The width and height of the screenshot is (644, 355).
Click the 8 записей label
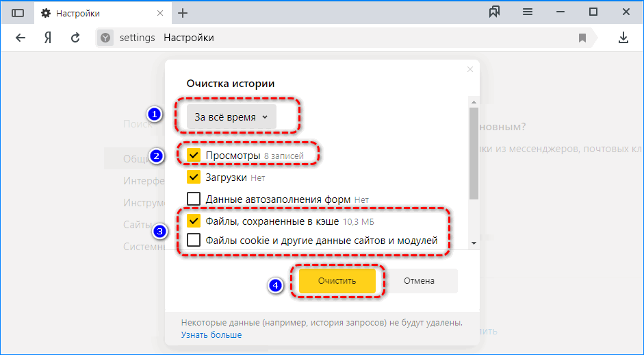[x=284, y=156]
